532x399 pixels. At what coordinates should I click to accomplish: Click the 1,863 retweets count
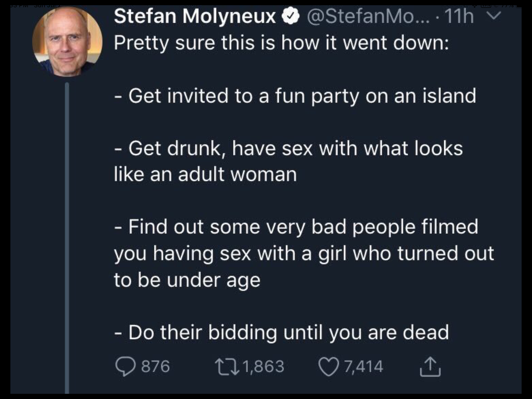[x=263, y=367]
